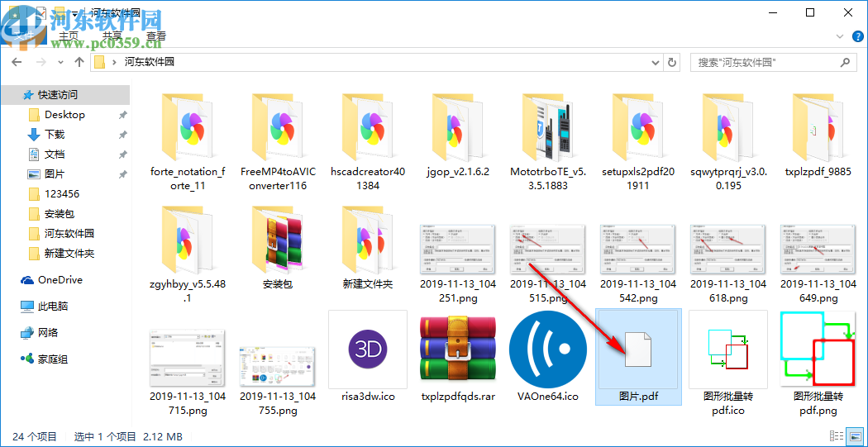This screenshot has width=868, height=447.
Task: Go forward with the forward arrow
Action: coord(41,62)
